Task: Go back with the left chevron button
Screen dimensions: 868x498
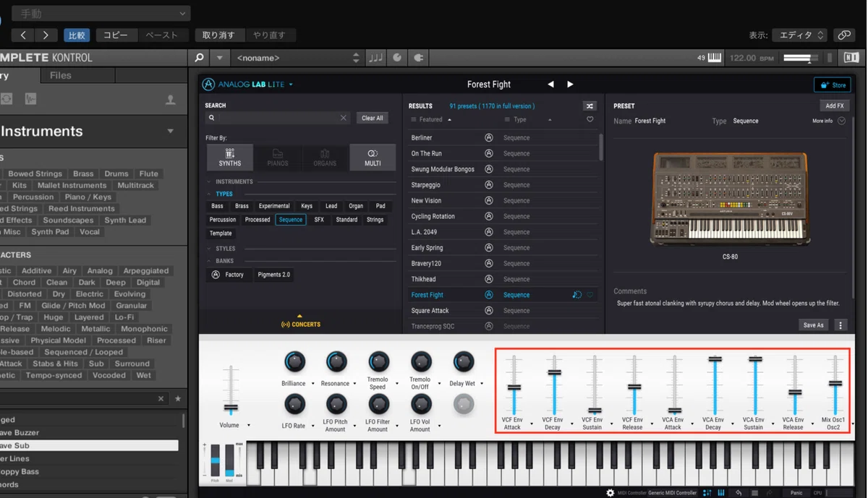Action: click(23, 35)
